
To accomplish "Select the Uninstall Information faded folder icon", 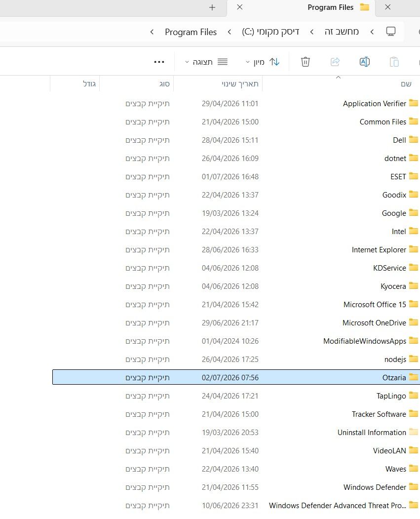I will click(x=414, y=432).
